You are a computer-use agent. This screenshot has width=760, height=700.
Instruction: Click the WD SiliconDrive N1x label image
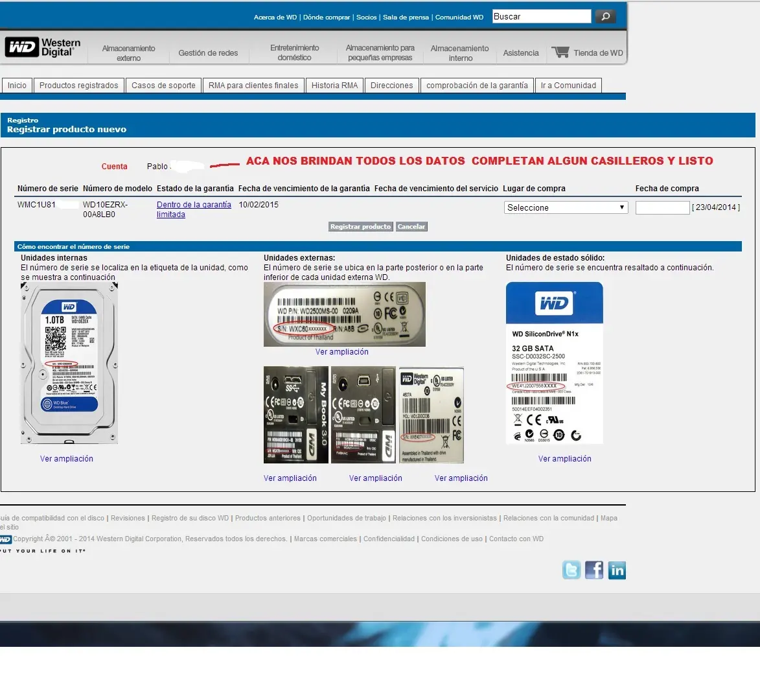click(x=555, y=362)
